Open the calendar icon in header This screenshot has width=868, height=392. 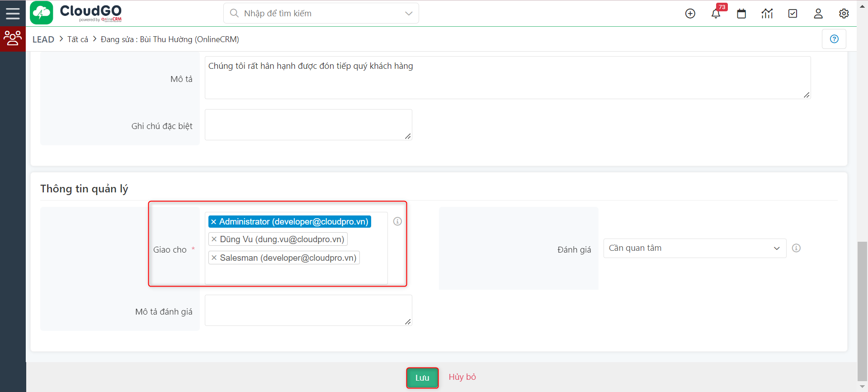741,14
